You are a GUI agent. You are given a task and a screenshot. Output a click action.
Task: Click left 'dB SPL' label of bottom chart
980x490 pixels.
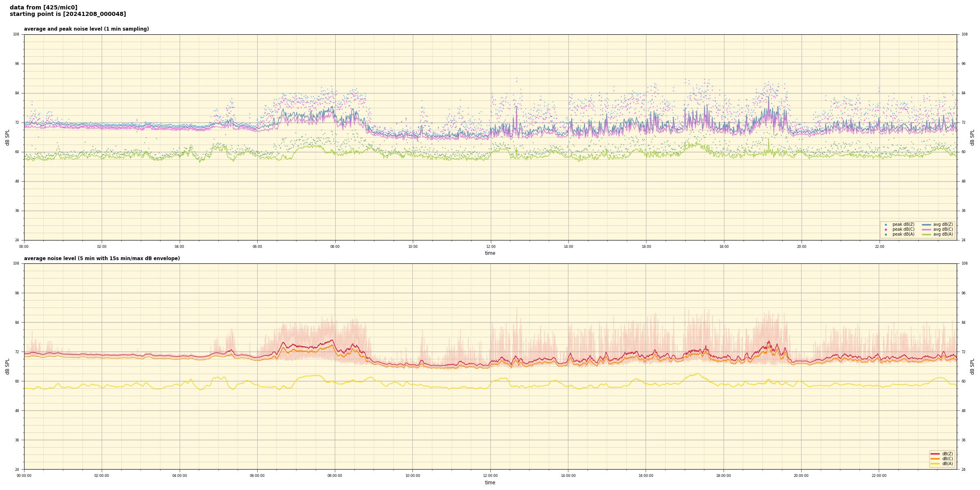click(7, 366)
